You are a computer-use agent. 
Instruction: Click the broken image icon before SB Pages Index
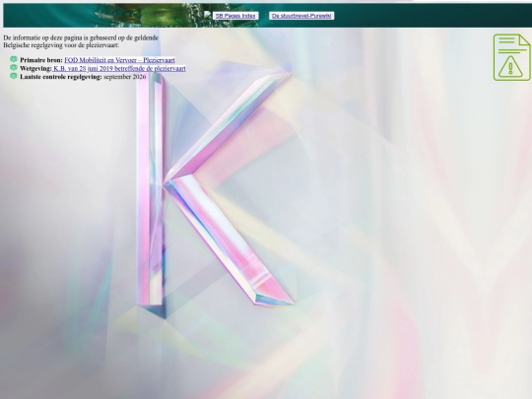coord(208,15)
